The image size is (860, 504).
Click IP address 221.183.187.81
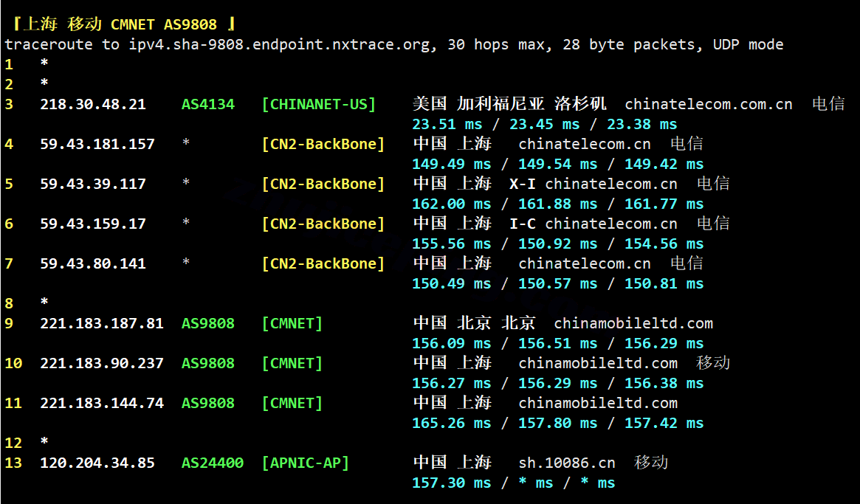pos(101,323)
